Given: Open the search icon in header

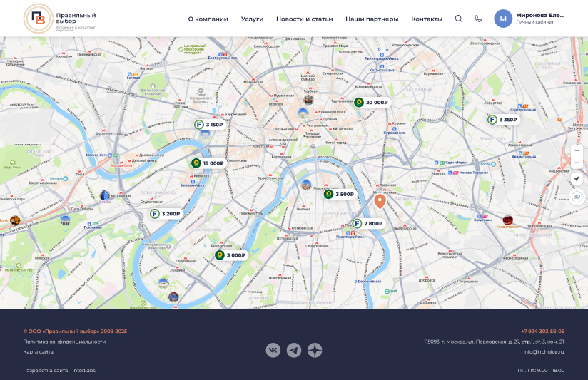Looking at the screenshot, I should tap(458, 19).
